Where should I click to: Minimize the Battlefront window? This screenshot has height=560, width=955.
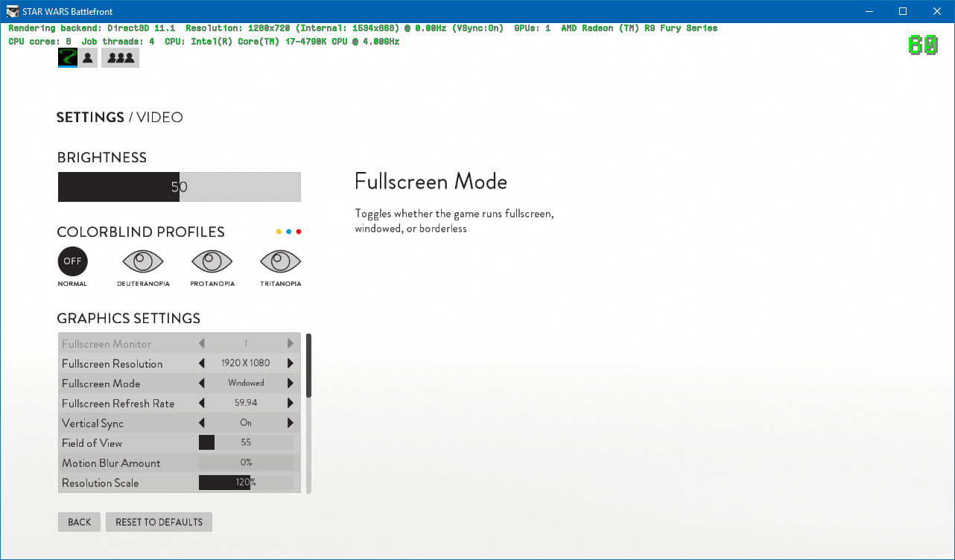pos(869,11)
